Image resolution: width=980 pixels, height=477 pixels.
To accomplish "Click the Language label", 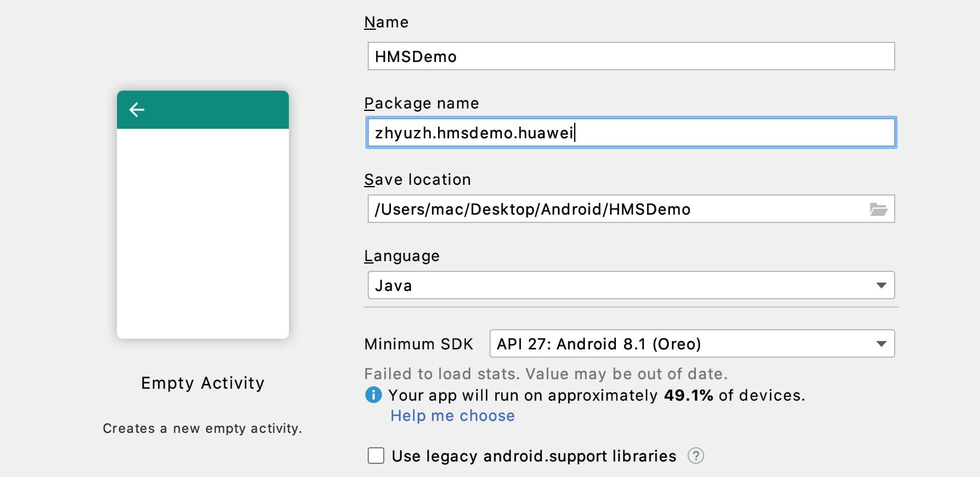I will [x=402, y=256].
